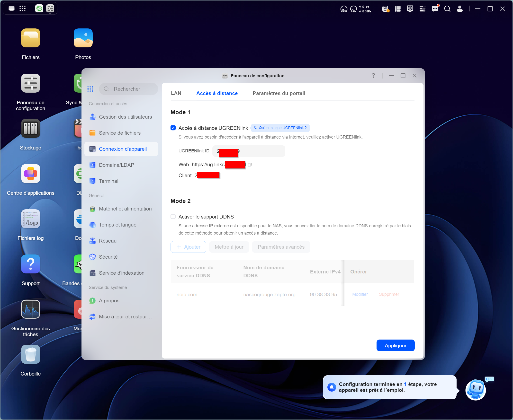Check the RAM usage gauge in the top bar
513x420 pixels.
tap(353, 9)
